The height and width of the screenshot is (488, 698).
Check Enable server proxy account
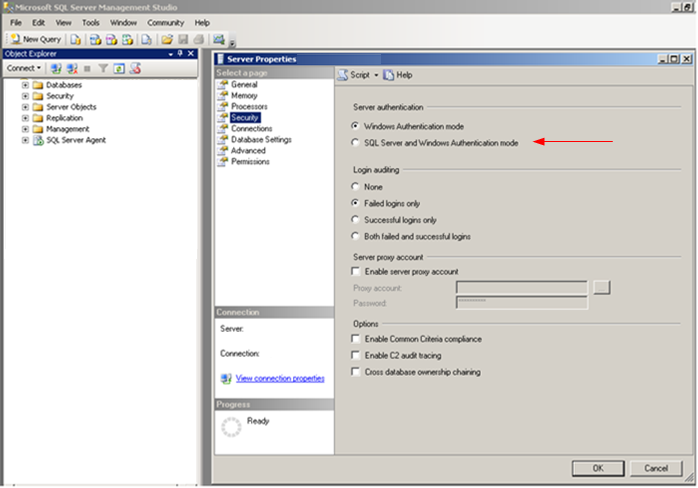pyautogui.click(x=355, y=271)
